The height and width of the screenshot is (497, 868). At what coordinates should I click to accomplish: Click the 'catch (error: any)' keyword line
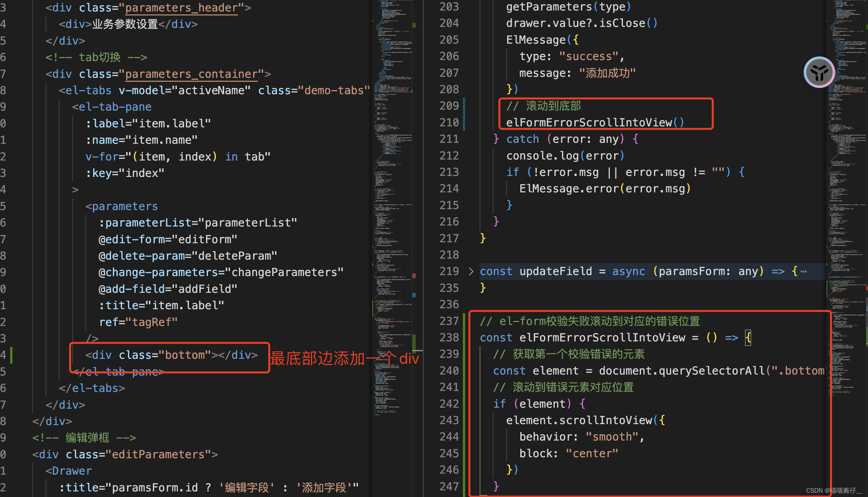(523, 139)
